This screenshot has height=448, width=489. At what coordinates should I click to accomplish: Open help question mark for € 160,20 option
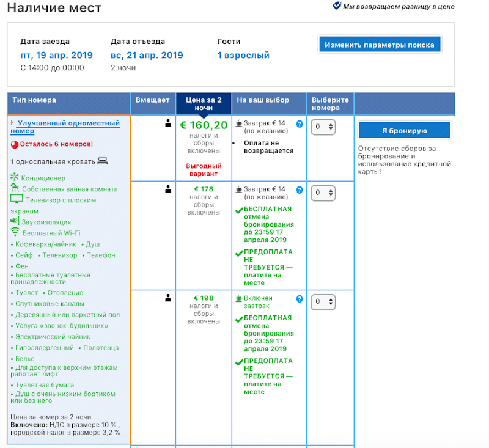click(300, 124)
